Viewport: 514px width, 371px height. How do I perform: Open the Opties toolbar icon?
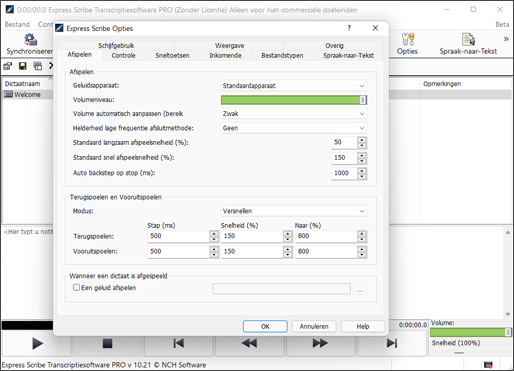tap(407, 44)
